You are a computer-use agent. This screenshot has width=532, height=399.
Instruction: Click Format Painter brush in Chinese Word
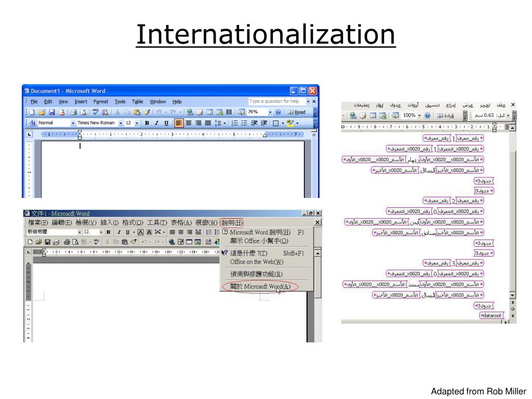pos(134,242)
